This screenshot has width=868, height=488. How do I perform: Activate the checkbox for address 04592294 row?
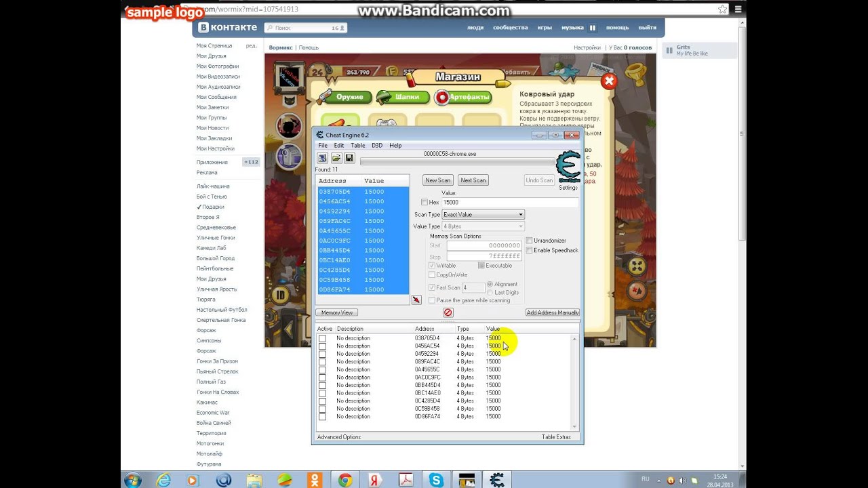322,354
